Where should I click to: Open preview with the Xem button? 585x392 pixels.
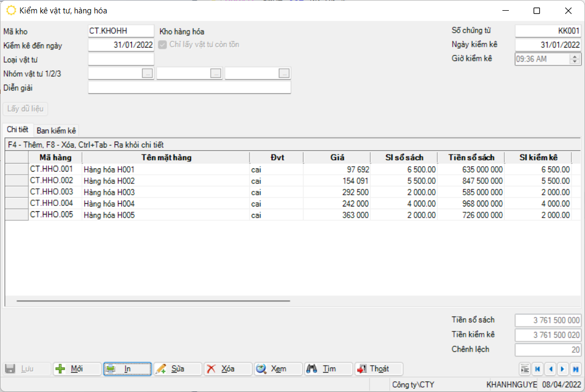click(x=278, y=369)
